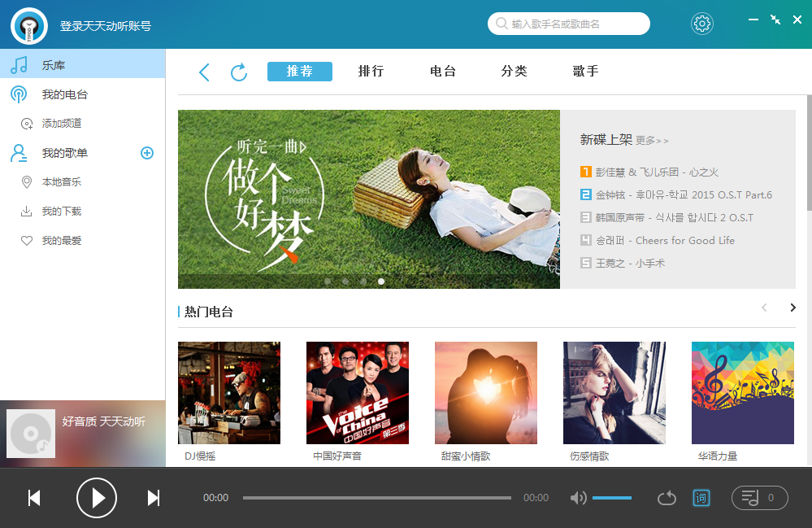Start playback with the play button
The height and width of the screenshot is (528, 812).
click(x=97, y=498)
